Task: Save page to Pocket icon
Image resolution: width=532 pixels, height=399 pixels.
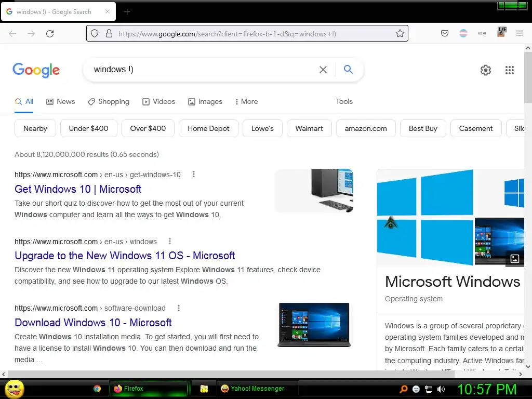Action: pyautogui.click(x=445, y=33)
